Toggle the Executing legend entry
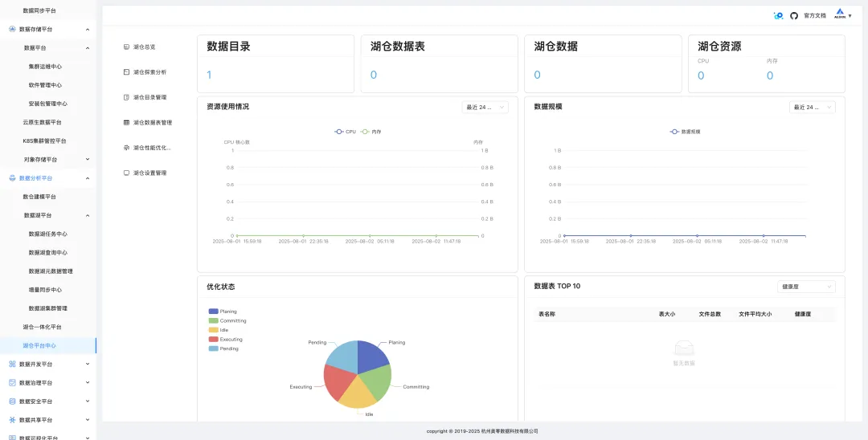This screenshot has height=440, width=868. click(225, 340)
